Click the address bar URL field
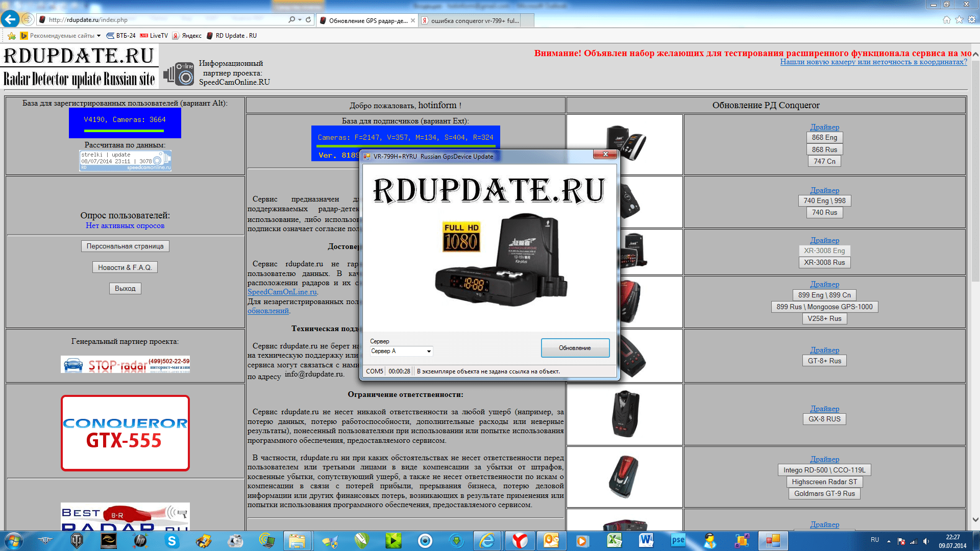The width and height of the screenshot is (980, 551). click(163, 20)
